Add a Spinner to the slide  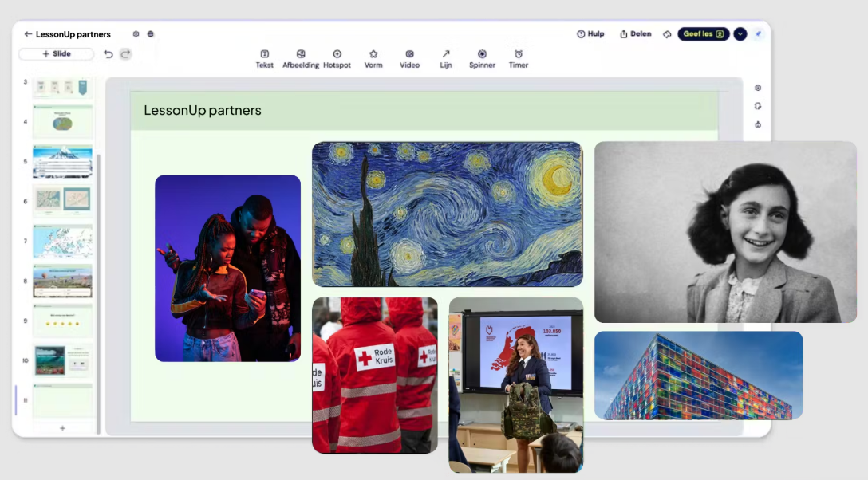tap(482, 59)
